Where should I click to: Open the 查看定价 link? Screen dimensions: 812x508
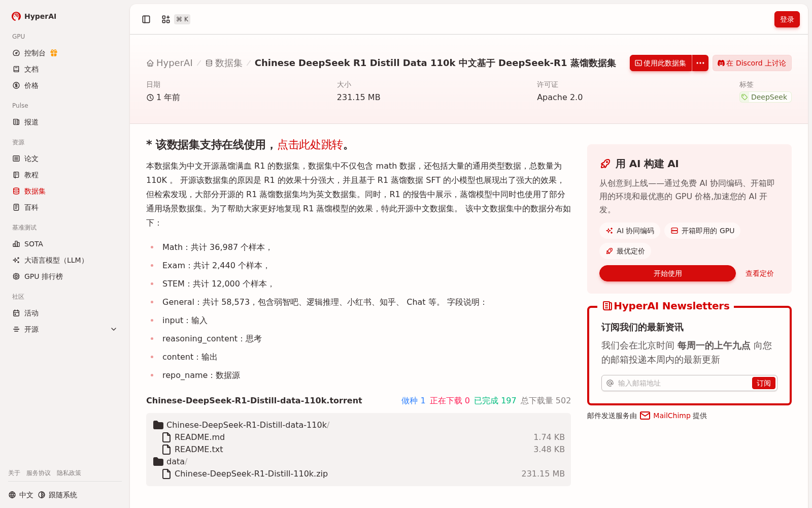(760, 273)
